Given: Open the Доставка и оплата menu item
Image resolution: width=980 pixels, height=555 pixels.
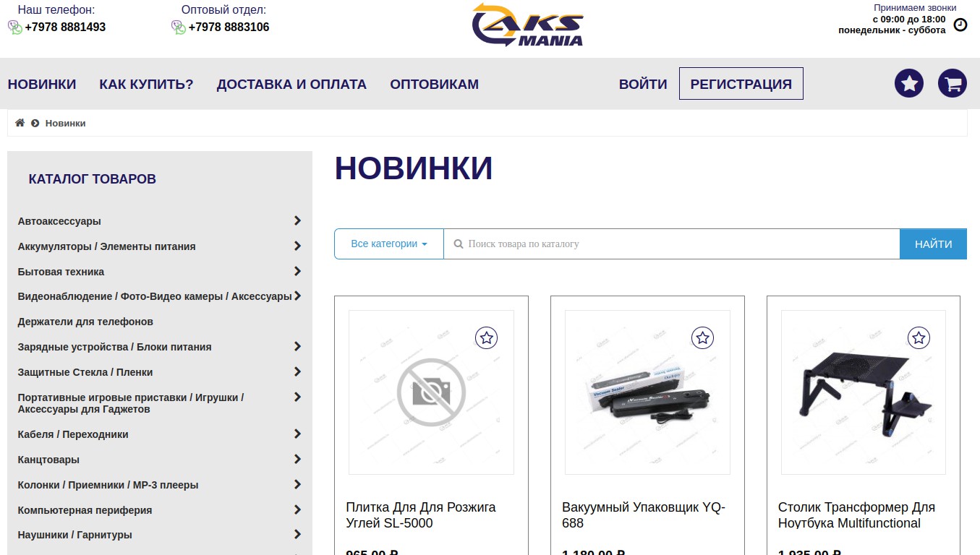Looking at the screenshot, I should 291,84.
